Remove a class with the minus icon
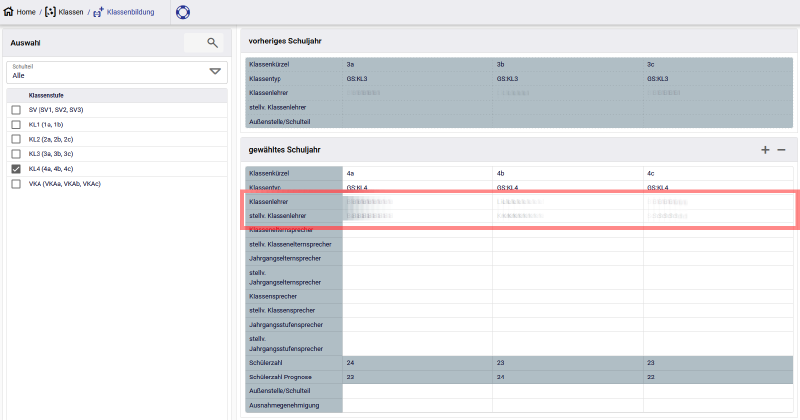Screen dimensions: 800x420 pyautogui.click(x=781, y=150)
